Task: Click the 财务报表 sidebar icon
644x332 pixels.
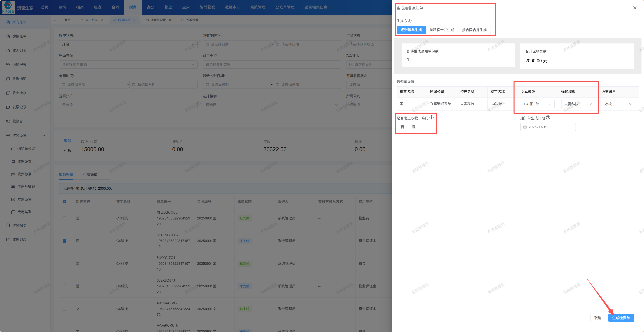Action: (x=8, y=225)
